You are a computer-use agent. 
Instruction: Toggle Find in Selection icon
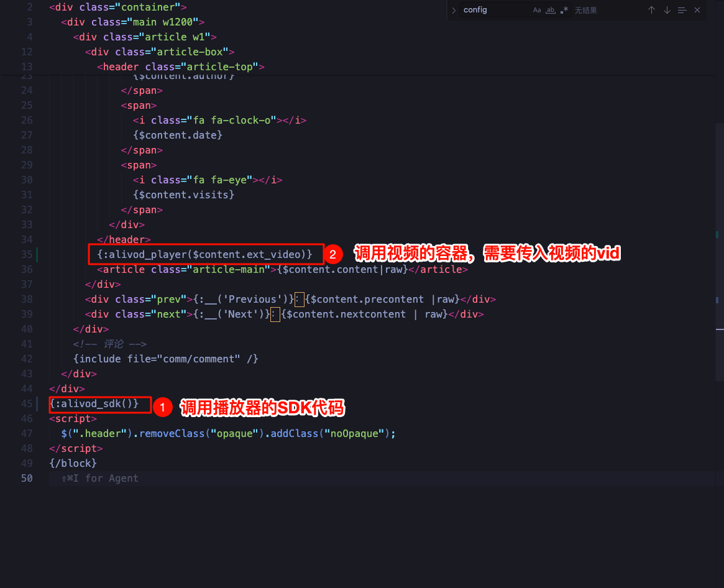[682, 10]
